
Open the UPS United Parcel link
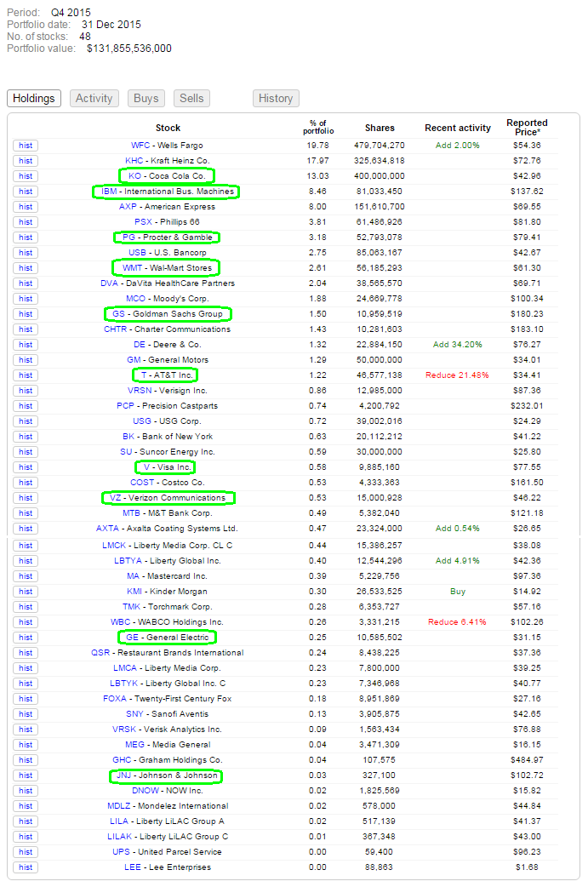tap(122, 851)
